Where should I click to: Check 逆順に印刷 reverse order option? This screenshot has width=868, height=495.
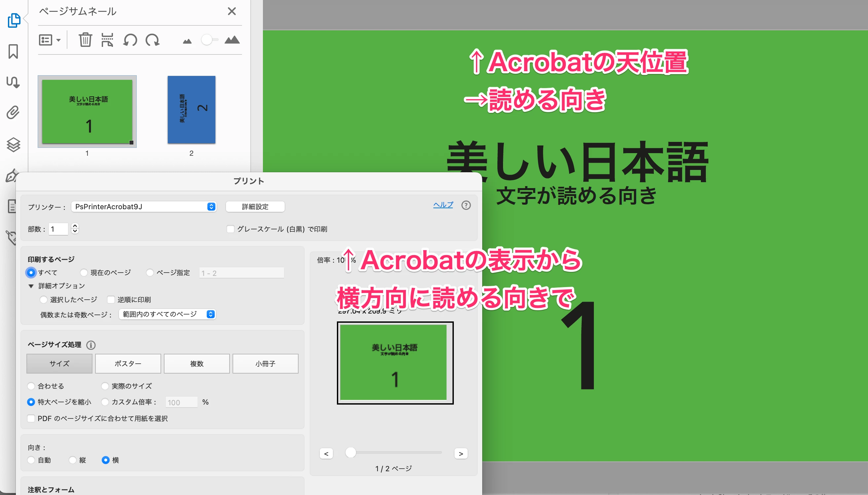tap(111, 300)
